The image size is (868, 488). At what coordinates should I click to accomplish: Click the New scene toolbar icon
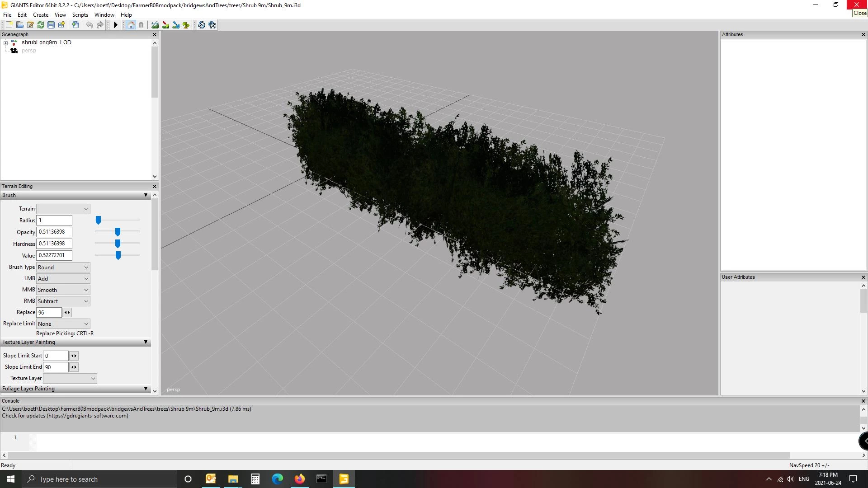(9, 25)
